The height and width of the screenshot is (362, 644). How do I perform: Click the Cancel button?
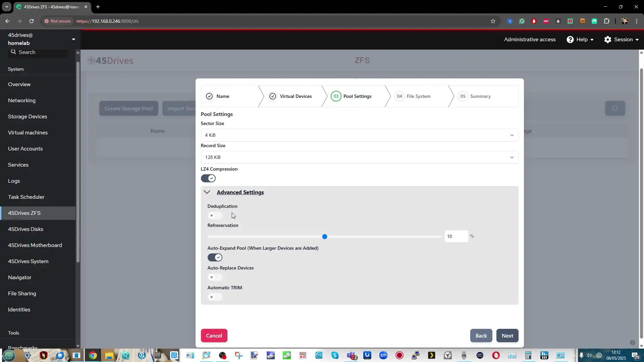click(x=214, y=336)
